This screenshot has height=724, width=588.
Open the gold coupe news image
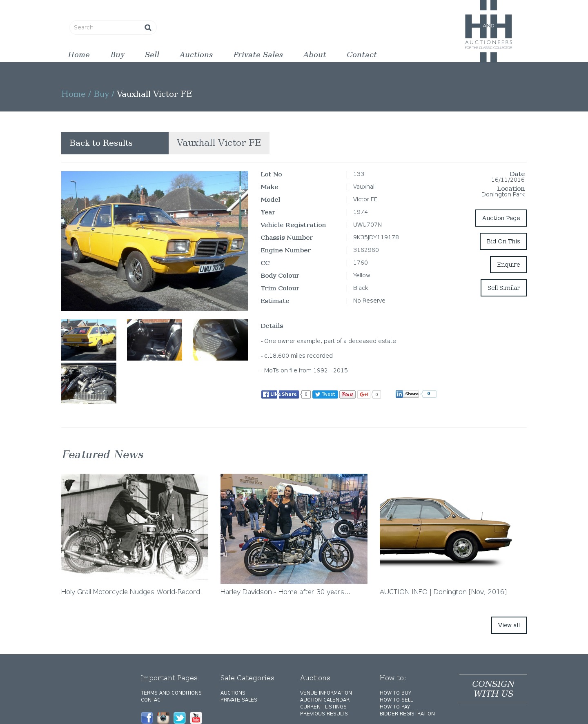click(x=453, y=529)
